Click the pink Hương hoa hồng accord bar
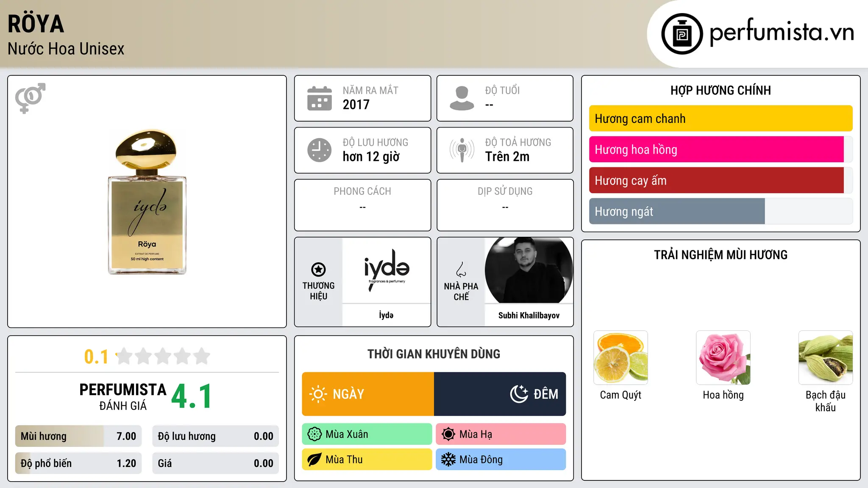 pos(716,150)
